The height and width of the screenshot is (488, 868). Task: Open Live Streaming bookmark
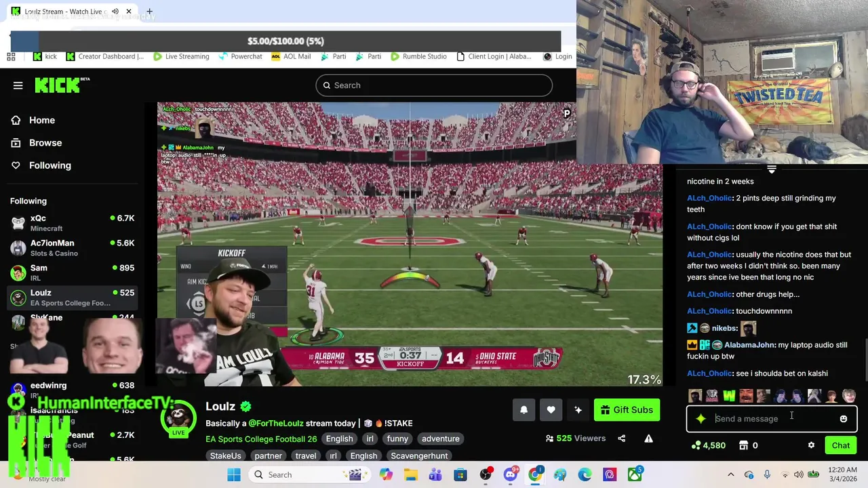(x=181, y=56)
